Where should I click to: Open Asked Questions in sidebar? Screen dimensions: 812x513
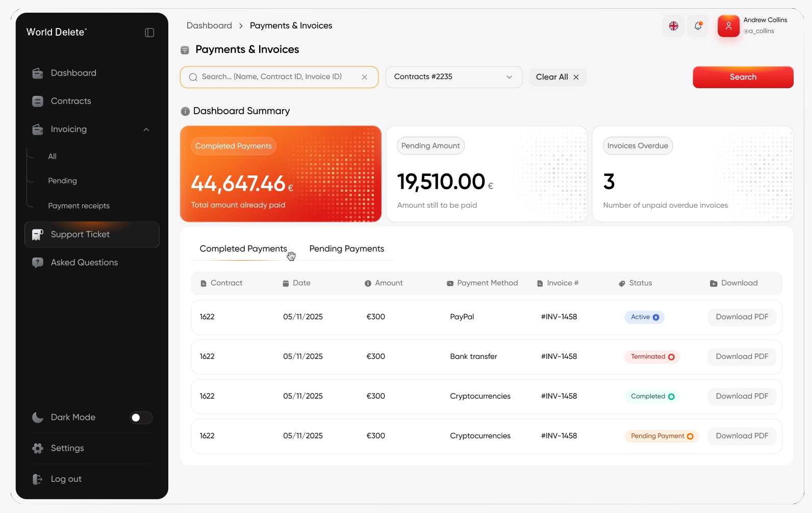click(84, 263)
